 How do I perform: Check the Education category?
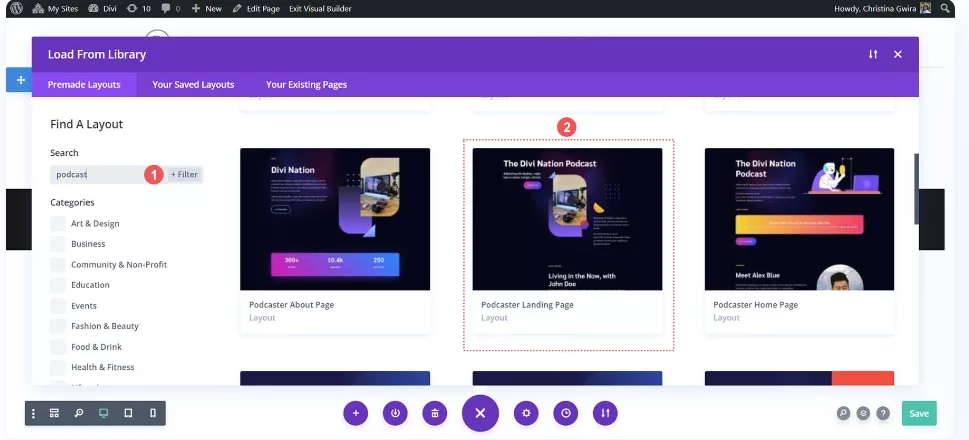click(57, 285)
